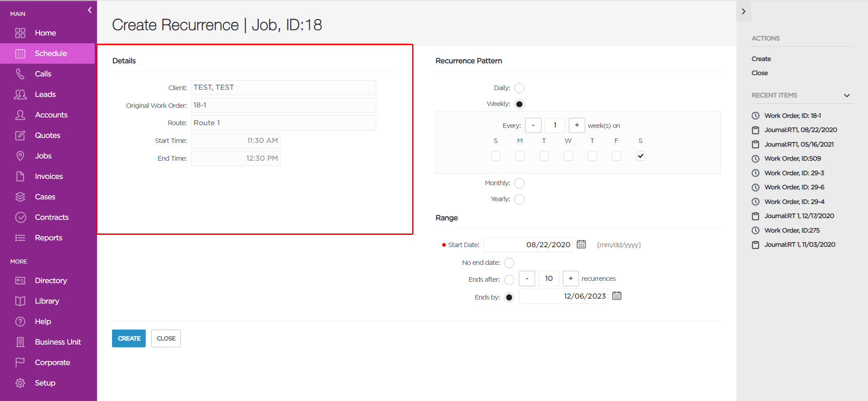The width and height of the screenshot is (868, 401).
Task: Click clock icon beside Work Order, ID:509
Action: (x=756, y=159)
